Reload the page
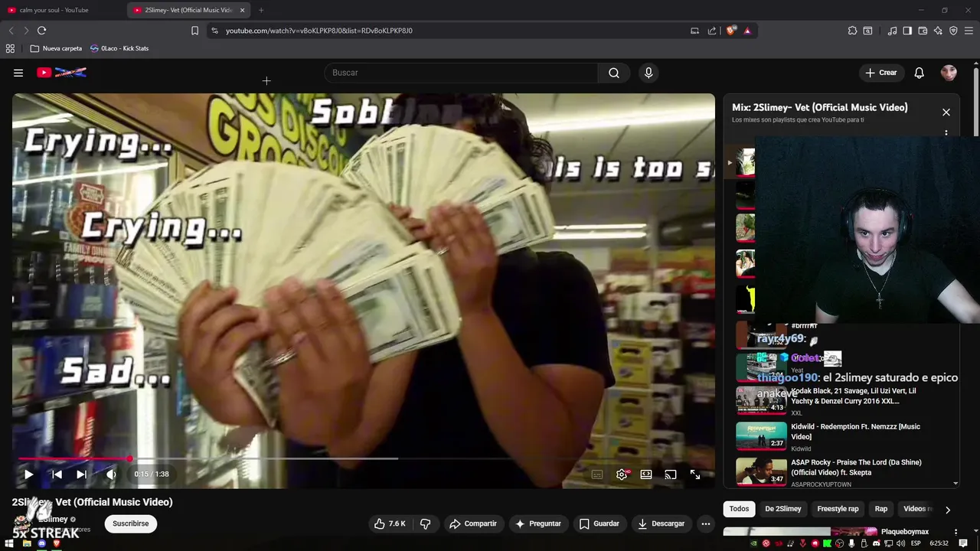980x551 pixels. pyautogui.click(x=41, y=31)
